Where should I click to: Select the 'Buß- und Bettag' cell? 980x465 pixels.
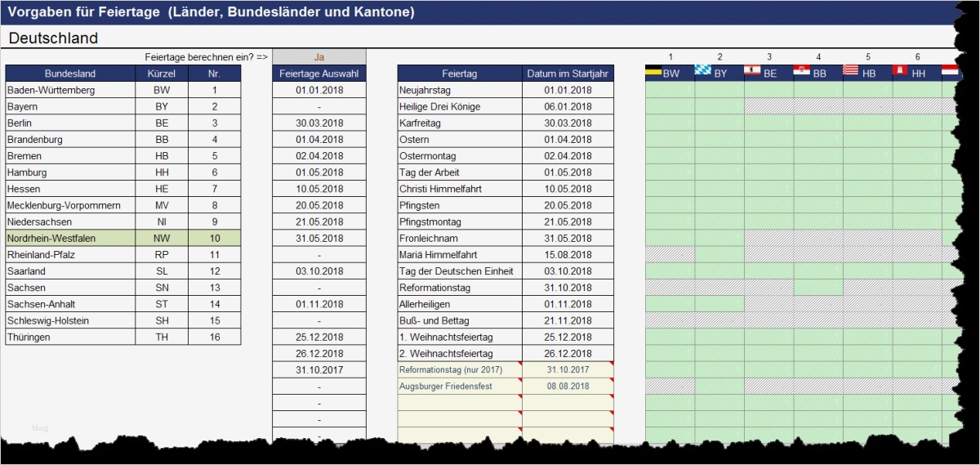(x=460, y=320)
